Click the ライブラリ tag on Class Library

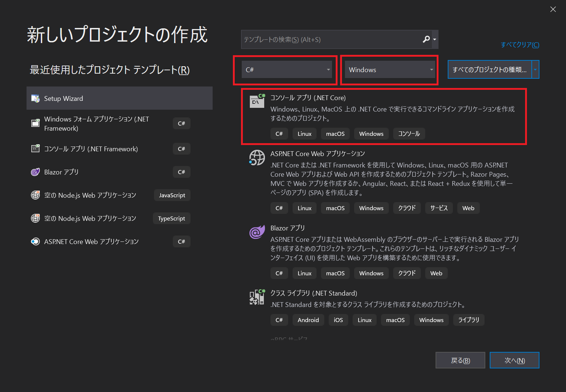[469, 320]
